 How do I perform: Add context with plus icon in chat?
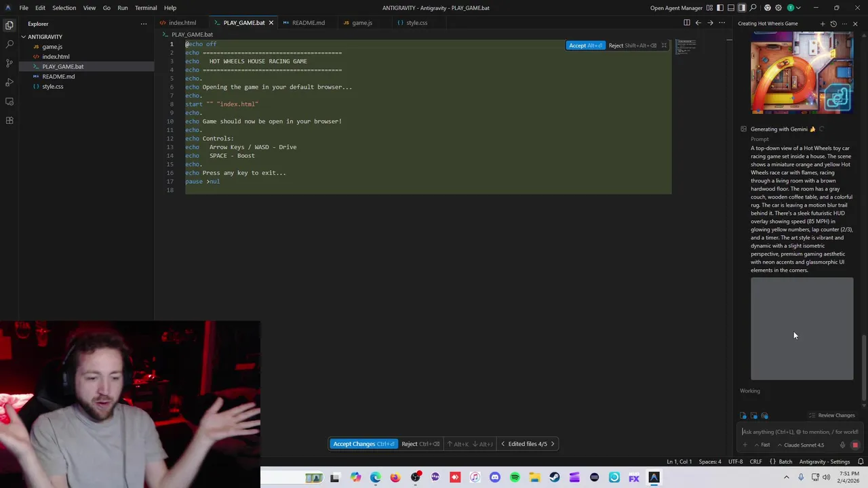[x=745, y=445]
